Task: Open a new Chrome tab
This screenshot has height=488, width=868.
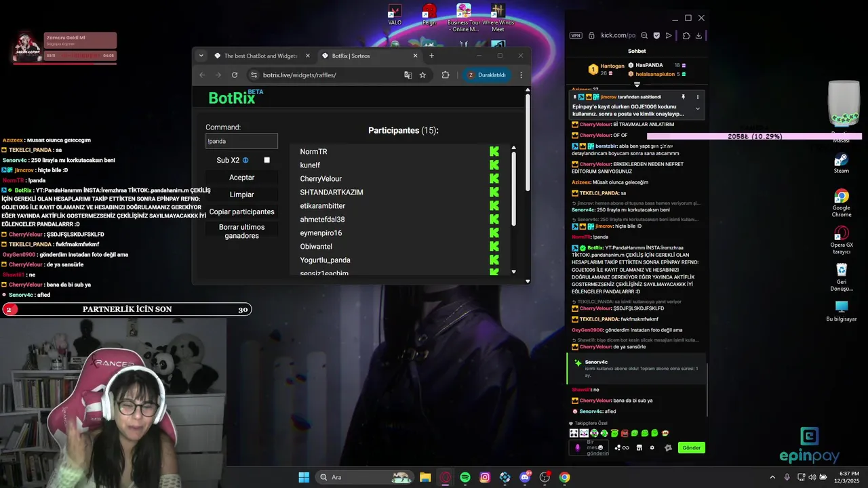Action: tap(431, 56)
